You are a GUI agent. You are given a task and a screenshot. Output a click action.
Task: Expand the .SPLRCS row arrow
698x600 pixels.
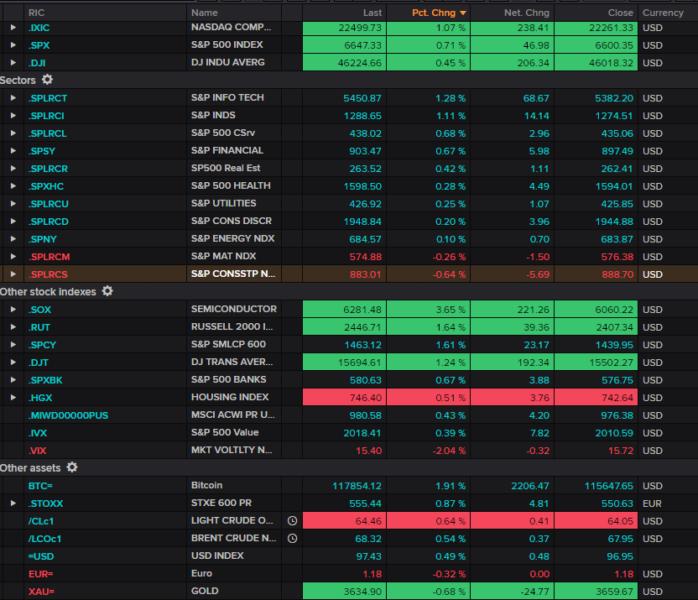coord(13,274)
